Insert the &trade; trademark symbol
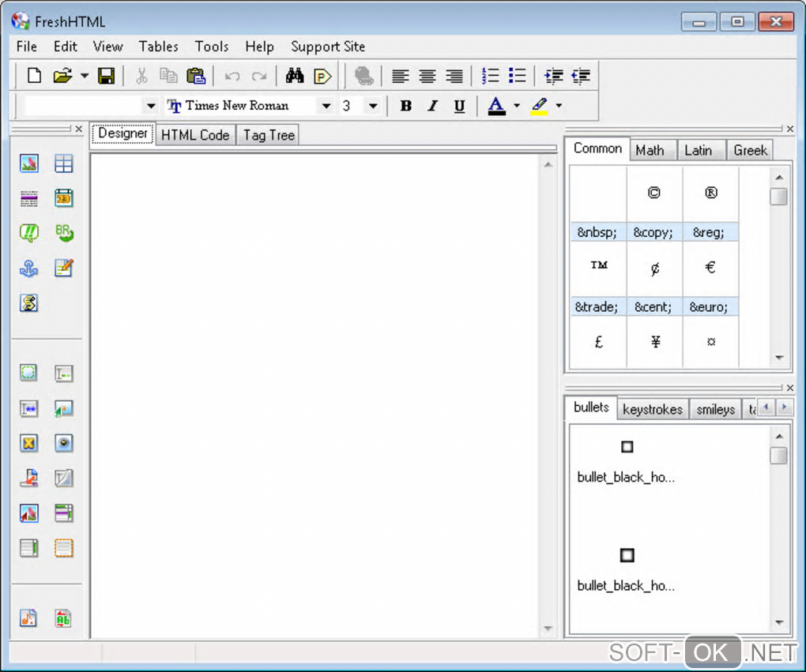This screenshot has height=672, width=806. click(598, 279)
